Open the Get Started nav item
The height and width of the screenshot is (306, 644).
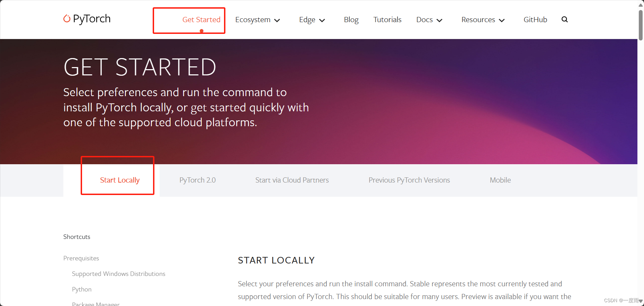(x=201, y=20)
